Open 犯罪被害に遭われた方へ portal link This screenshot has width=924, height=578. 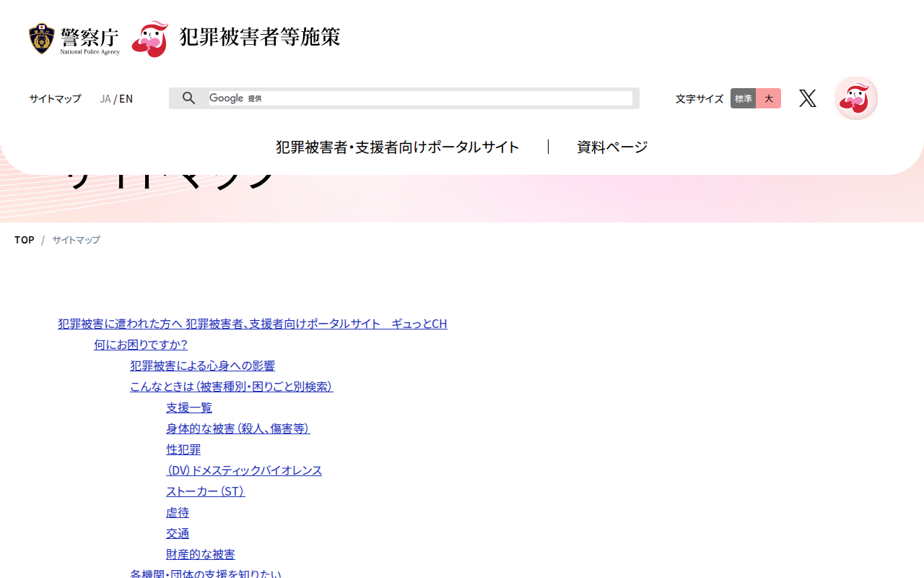253,324
